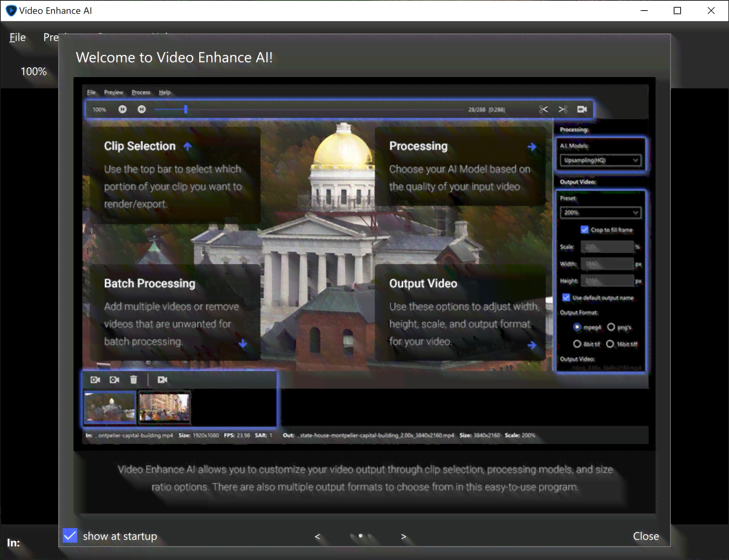Click the step-backward frame button in tutorial image
Viewport: 729px width, 560px height.
(x=123, y=109)
